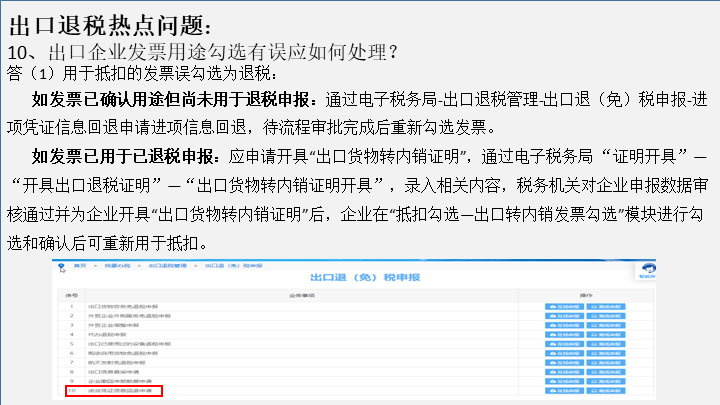Screen dimensions: 720x405
Task: Select row text 购进自用货物免退税申报
Action: point(123,353)
